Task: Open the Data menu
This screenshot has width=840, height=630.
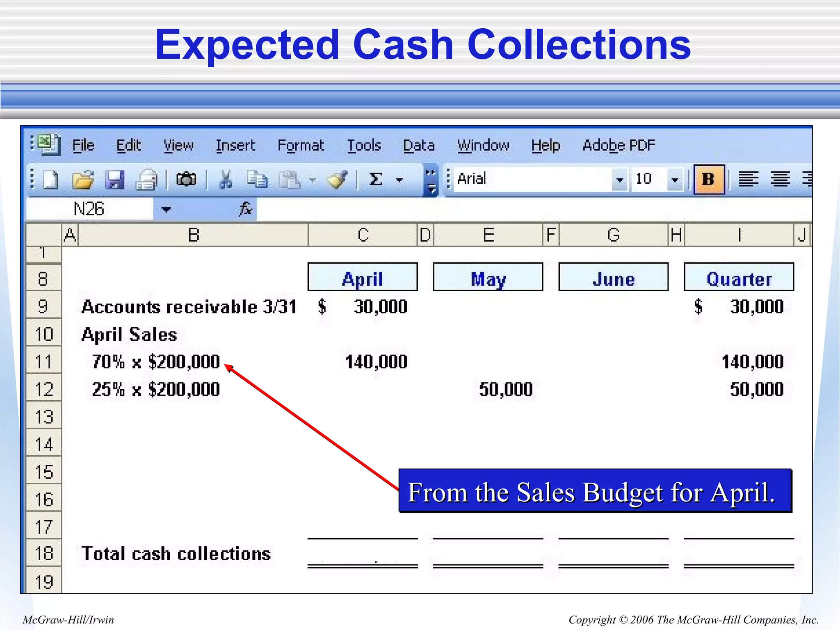Action: (419, 145)
